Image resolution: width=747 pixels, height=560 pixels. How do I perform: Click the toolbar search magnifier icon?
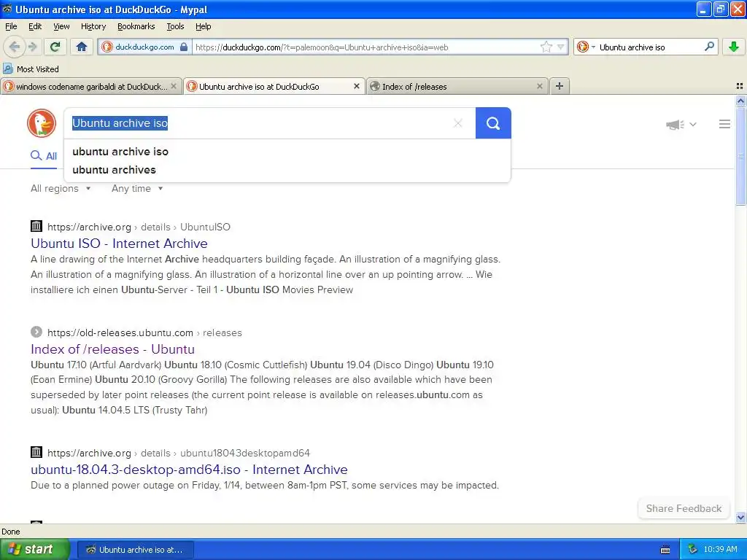[x=709, y=47]
